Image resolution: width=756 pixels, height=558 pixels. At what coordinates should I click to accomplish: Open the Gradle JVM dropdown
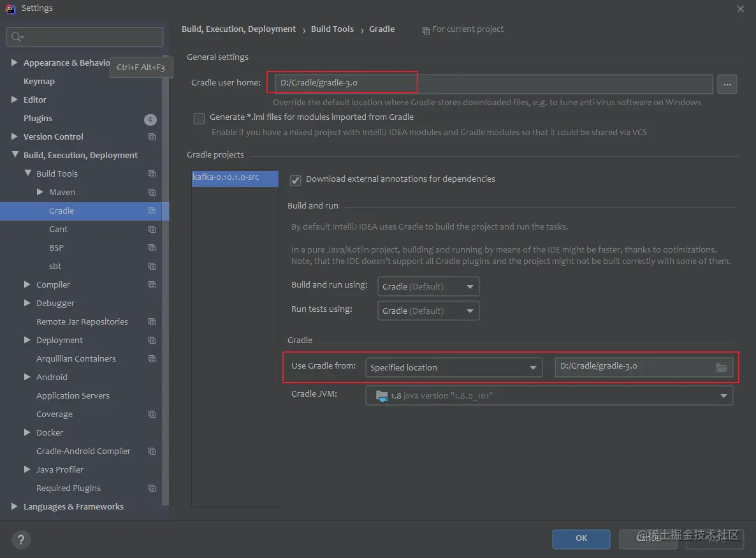549,395
